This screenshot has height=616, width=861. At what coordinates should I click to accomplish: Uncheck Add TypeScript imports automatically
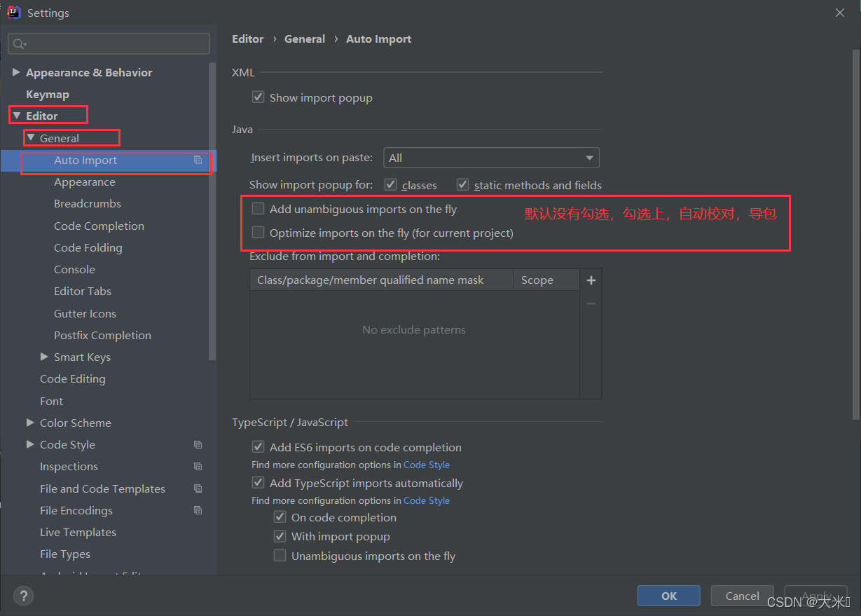tap(258, 483)
